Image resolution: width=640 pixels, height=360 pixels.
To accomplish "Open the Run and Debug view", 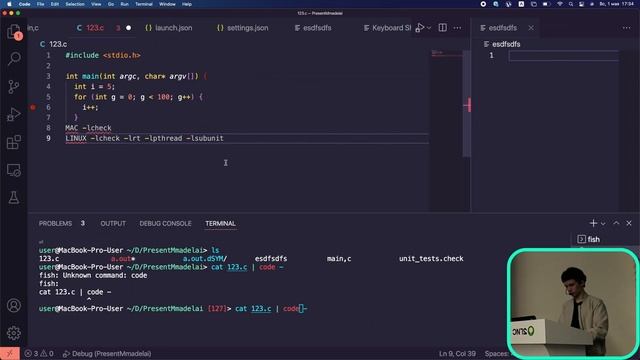I will click(x=13, y=115).
